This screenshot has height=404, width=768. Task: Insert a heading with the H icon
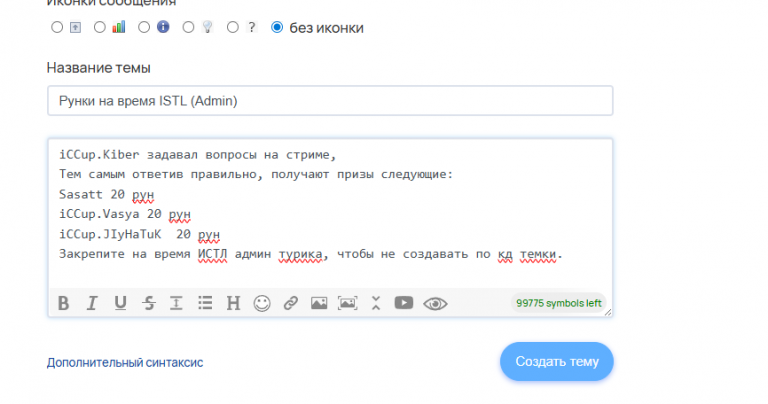233,303
